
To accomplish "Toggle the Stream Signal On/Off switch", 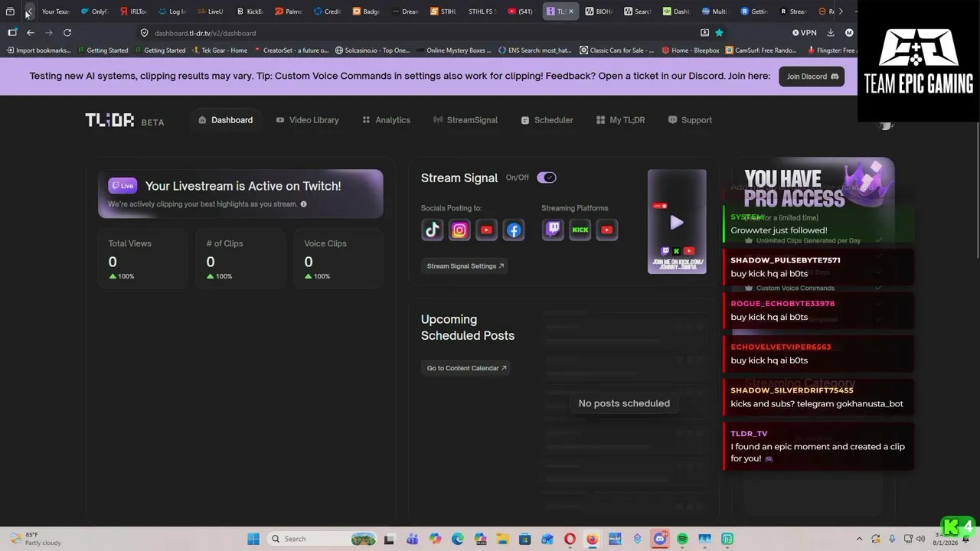I will (547, 178).
